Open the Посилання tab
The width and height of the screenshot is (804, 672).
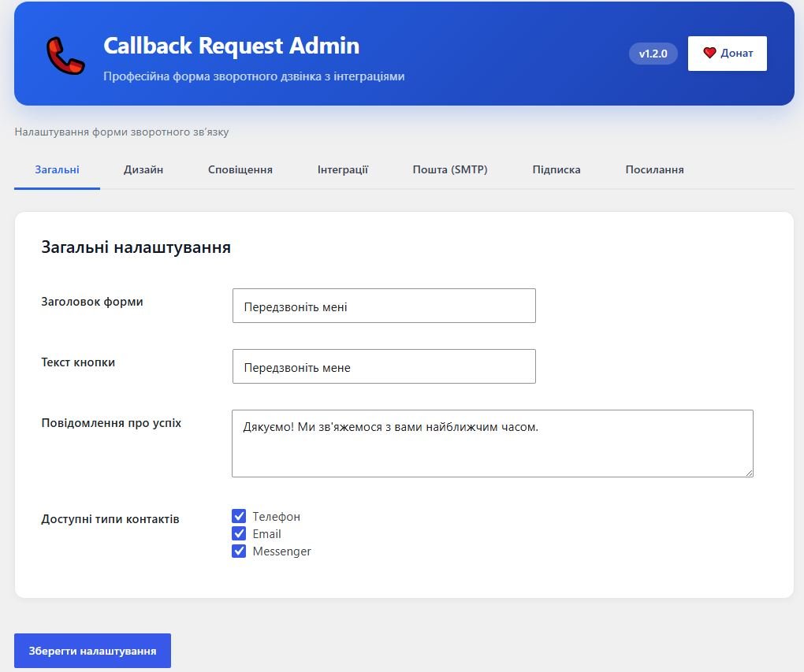(654, 169)
